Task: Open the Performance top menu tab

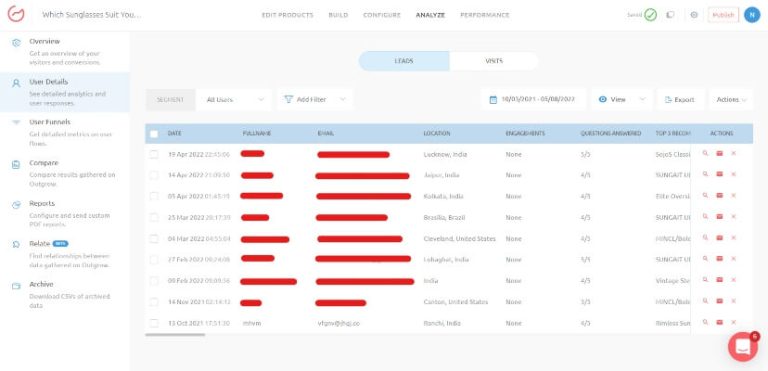Action: (x=484, y=15)
